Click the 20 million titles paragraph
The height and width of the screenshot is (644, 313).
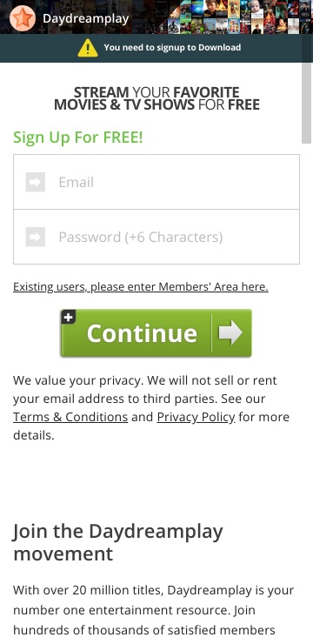click(x=154, y=610)
